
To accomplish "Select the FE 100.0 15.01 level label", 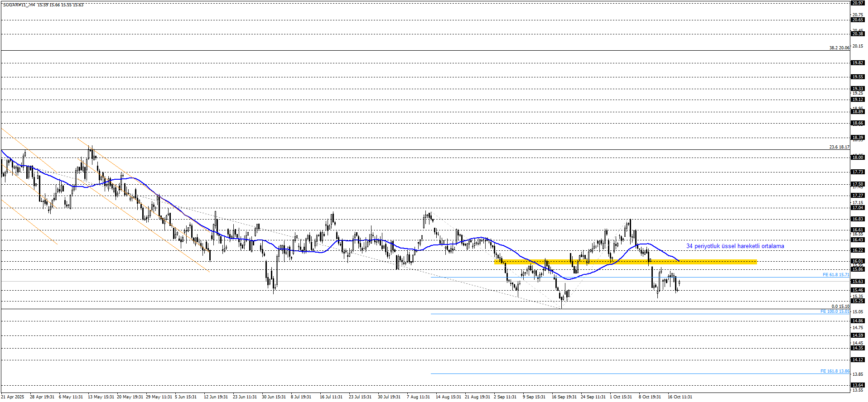I will tap(834, 311).
